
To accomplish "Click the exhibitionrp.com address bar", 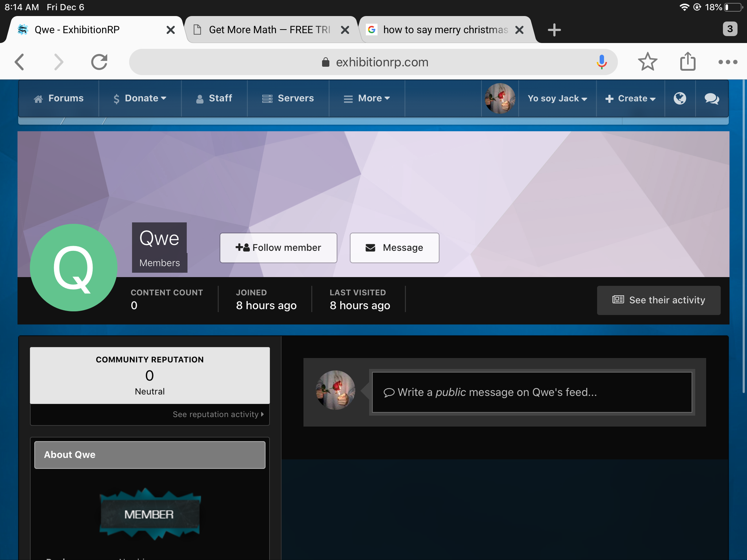I will (x=373, y=62).
